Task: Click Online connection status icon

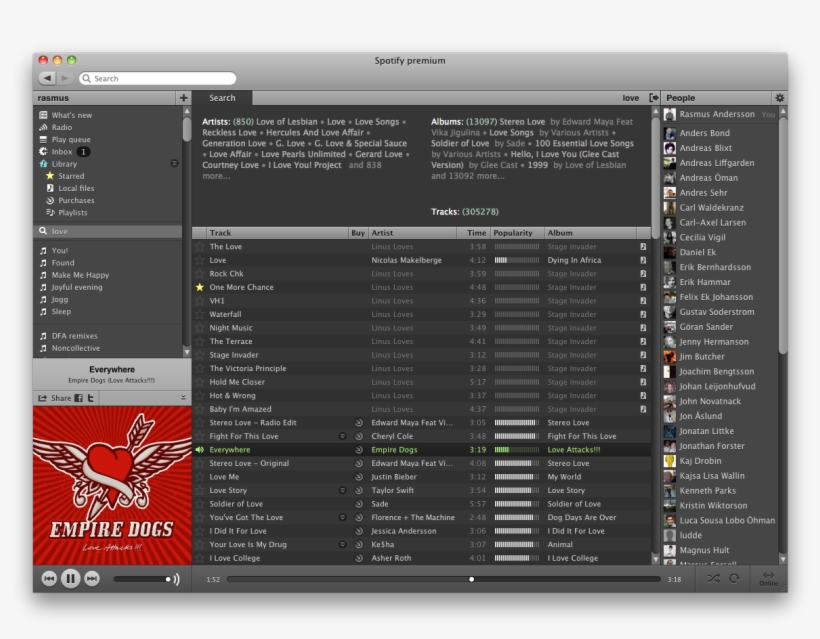Action: point(768,578)
